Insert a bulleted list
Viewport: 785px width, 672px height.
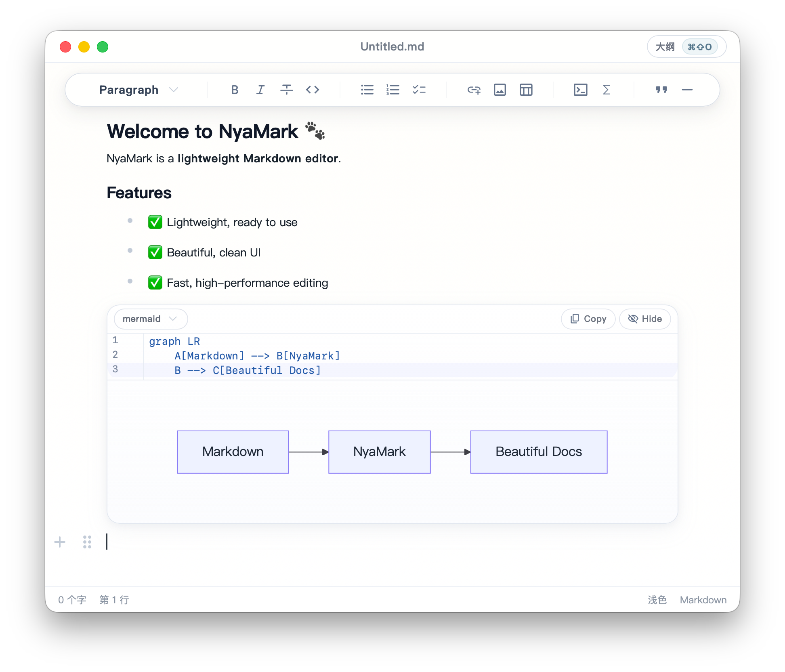click(367, 90)
